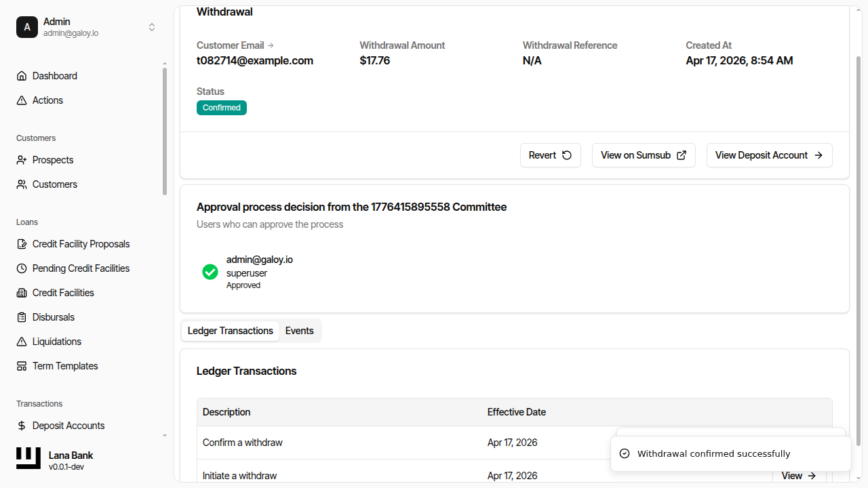Open View on Sumsub

click(x=643, y=155)
